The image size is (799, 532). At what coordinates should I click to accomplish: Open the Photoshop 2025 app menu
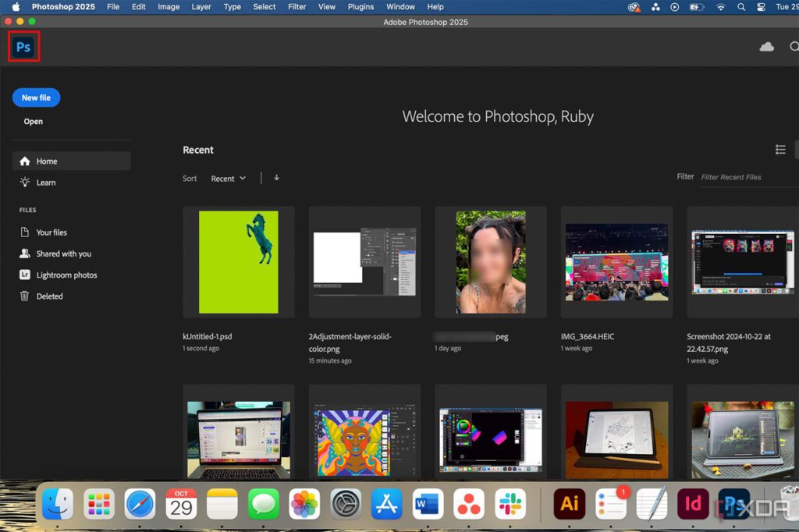coord(63,6)
